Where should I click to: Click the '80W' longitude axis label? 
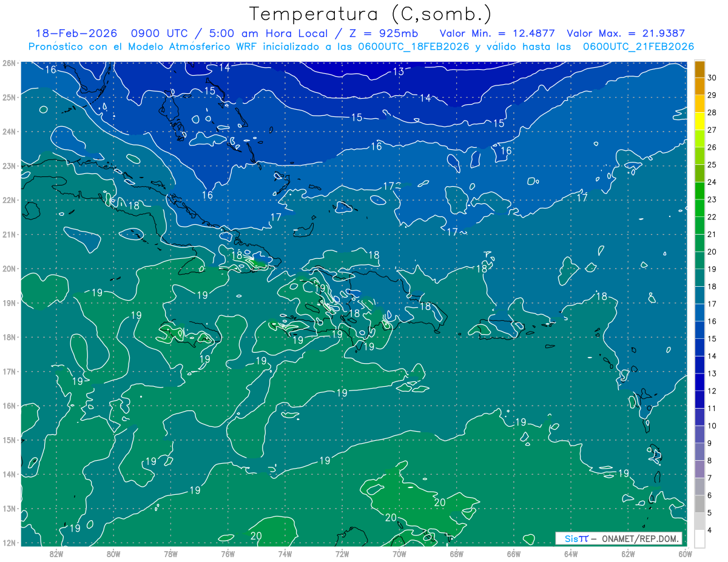(x=113, y=554)
